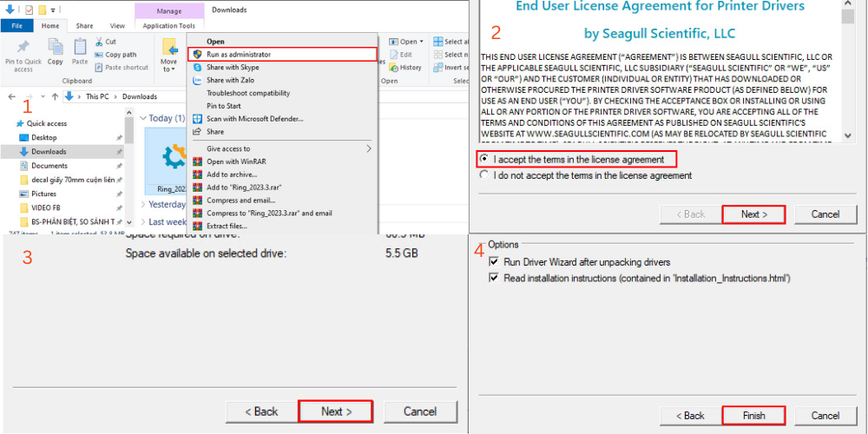This screenshot has width=868, height=434.
Task: Open Customize Quick Access Toolbar dropdown
Action: (53, 10)
